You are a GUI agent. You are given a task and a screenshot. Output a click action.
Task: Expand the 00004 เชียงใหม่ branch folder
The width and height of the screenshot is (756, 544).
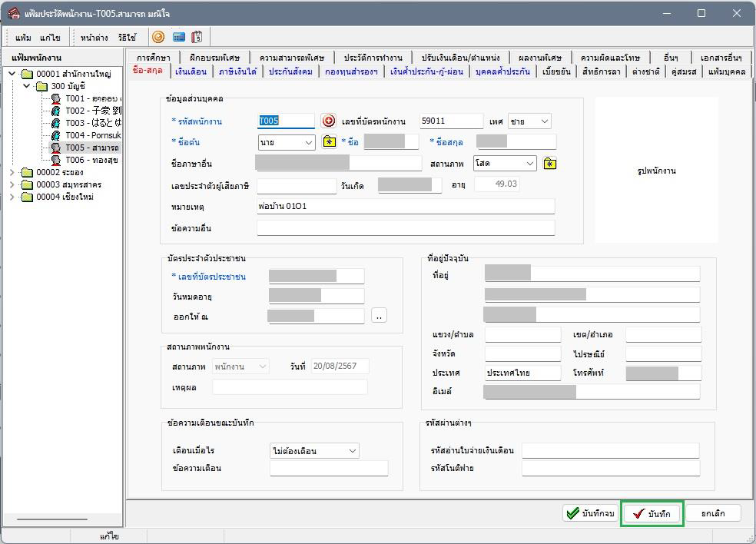(12, 197)
